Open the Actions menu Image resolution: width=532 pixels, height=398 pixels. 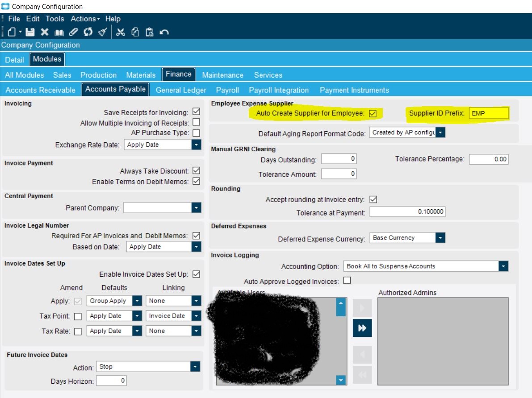tap(85, 19)
